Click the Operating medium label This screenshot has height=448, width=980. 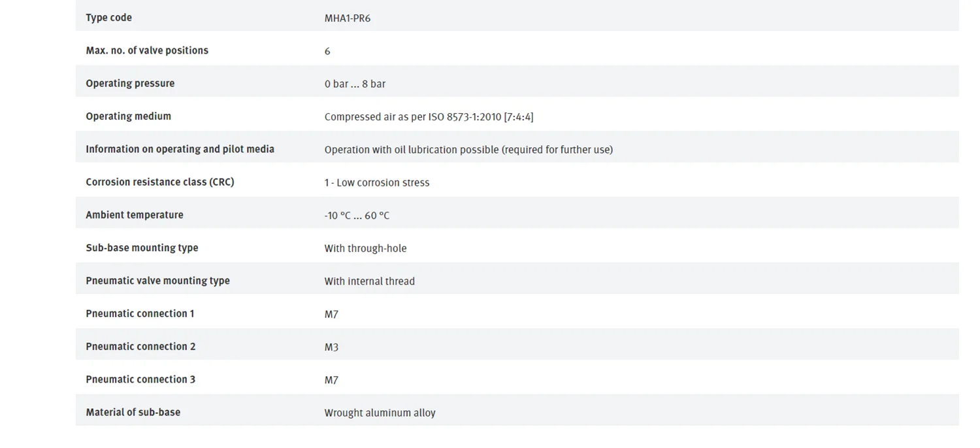(x=128, y=116)
